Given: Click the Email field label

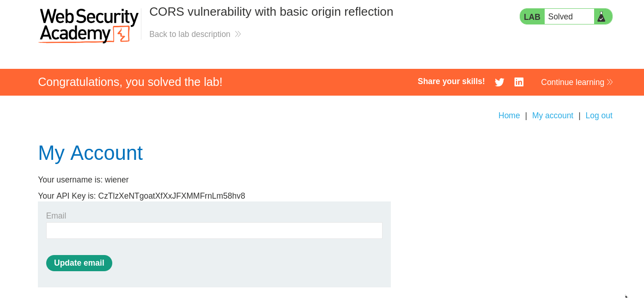Looking at the screenshot, I should [x=56, y=216].
